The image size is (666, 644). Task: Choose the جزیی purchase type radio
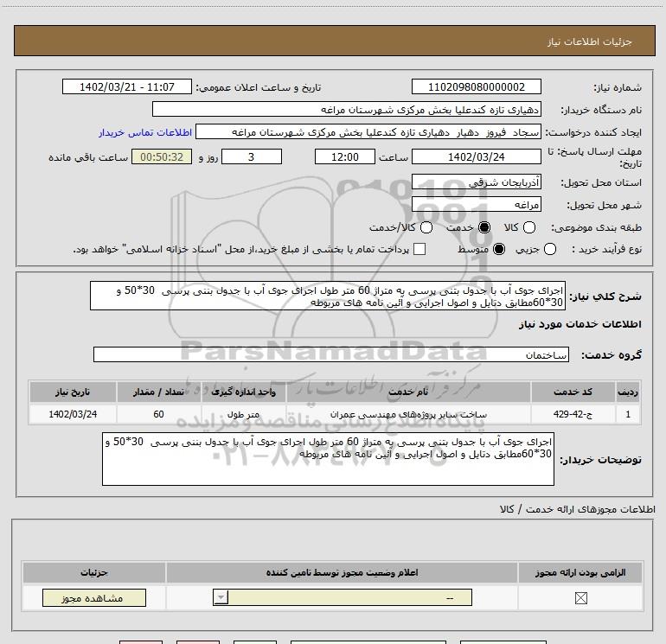tap(549, 249)
